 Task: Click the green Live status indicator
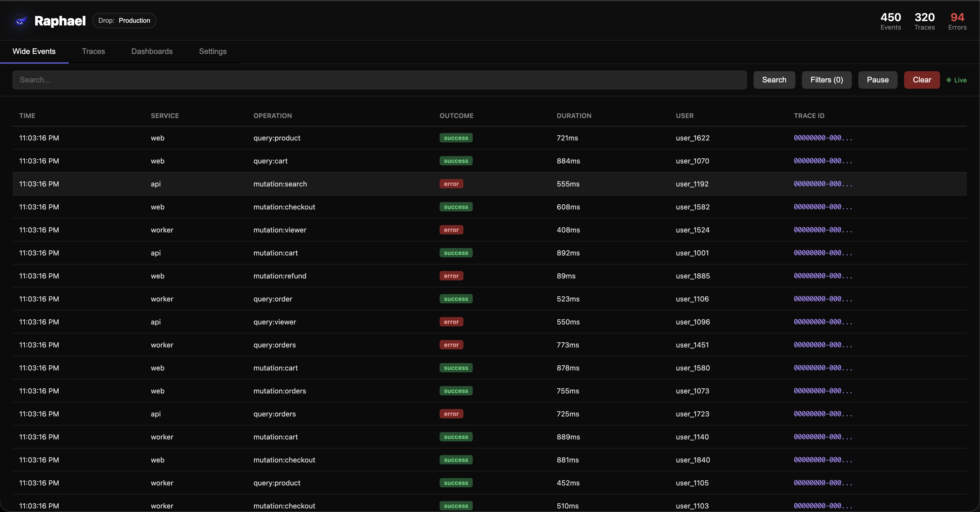click(x=956, y=80)
